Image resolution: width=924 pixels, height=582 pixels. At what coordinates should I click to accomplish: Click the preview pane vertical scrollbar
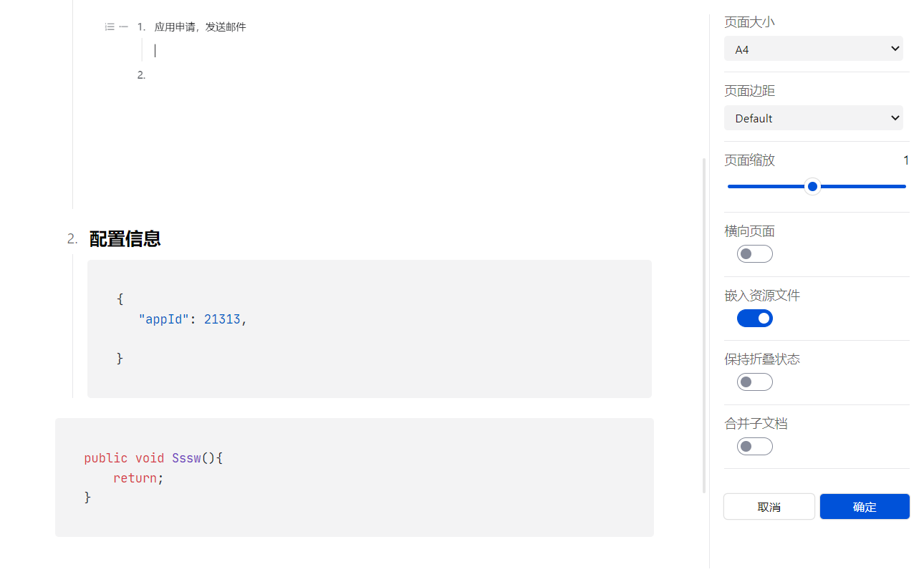click(704, 322)
